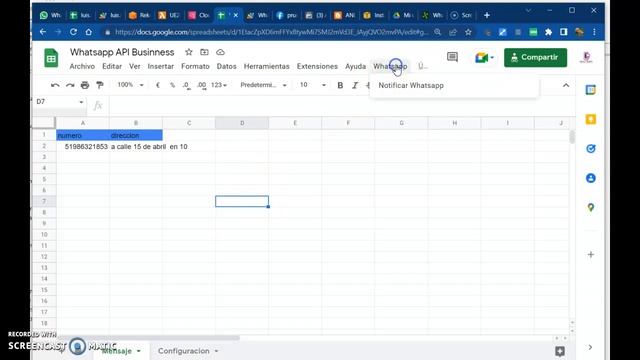Click the account profile avatar
This screenshot has width=640, height=360.
click(586, 58)
